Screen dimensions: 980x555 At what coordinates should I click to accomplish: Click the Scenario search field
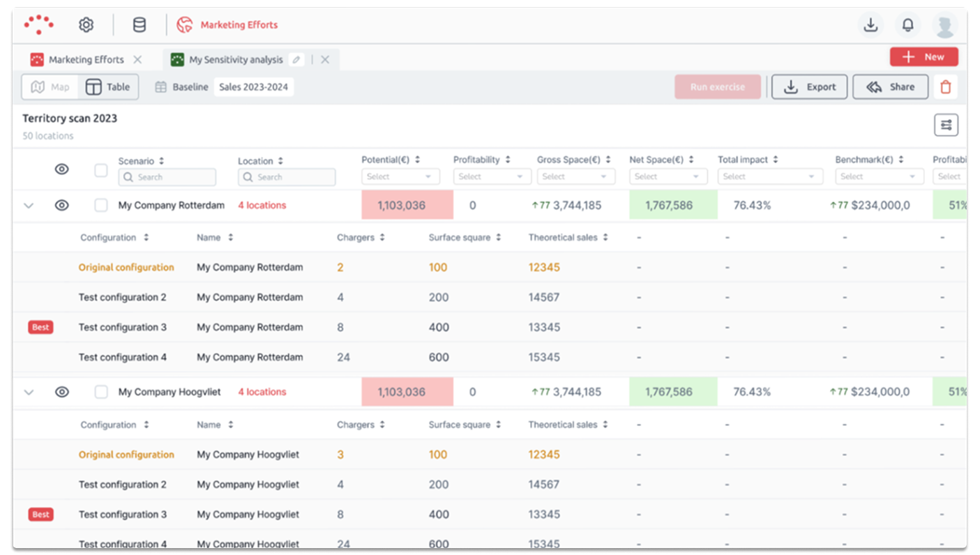click(x=167, y=177)
